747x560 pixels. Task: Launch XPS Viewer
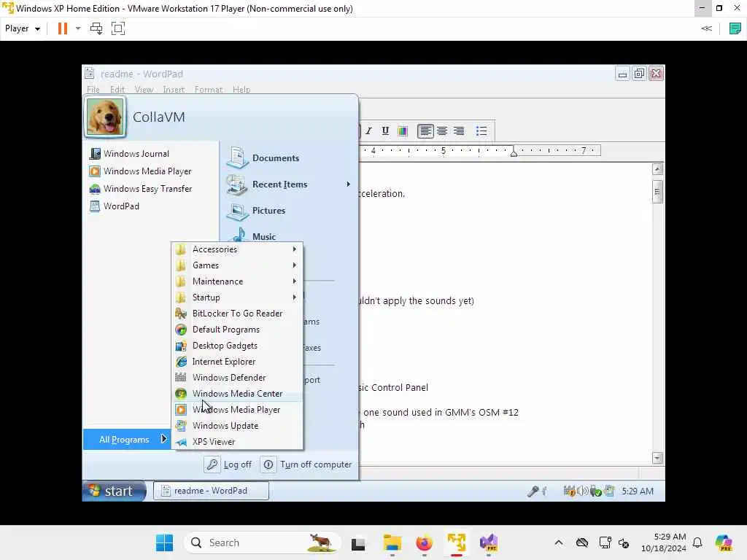point(237,441)
